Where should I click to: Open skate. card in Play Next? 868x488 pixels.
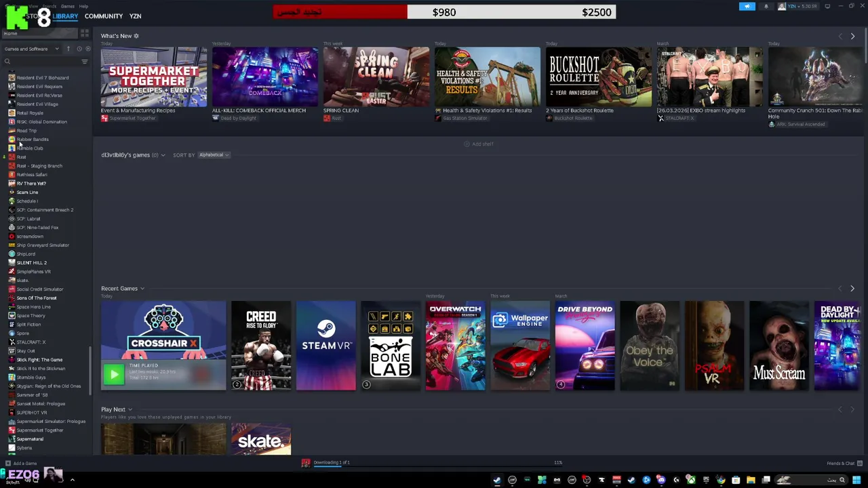click(x=261, y=439)
